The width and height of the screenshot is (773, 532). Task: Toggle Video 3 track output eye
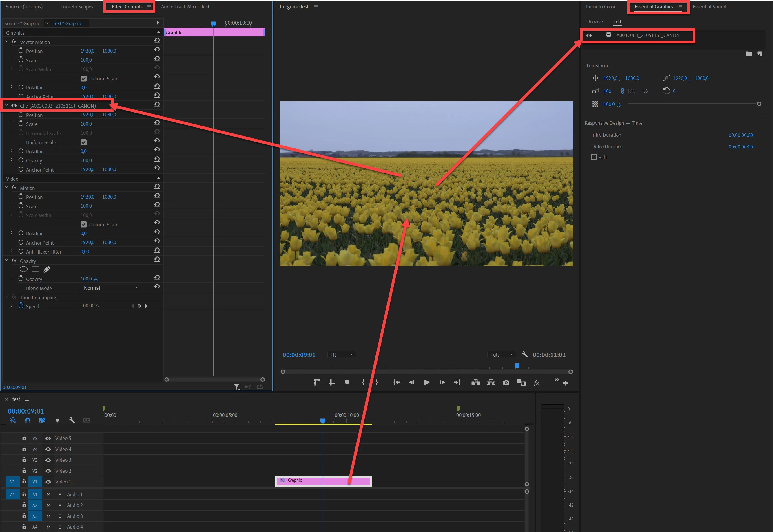(48, 460)
